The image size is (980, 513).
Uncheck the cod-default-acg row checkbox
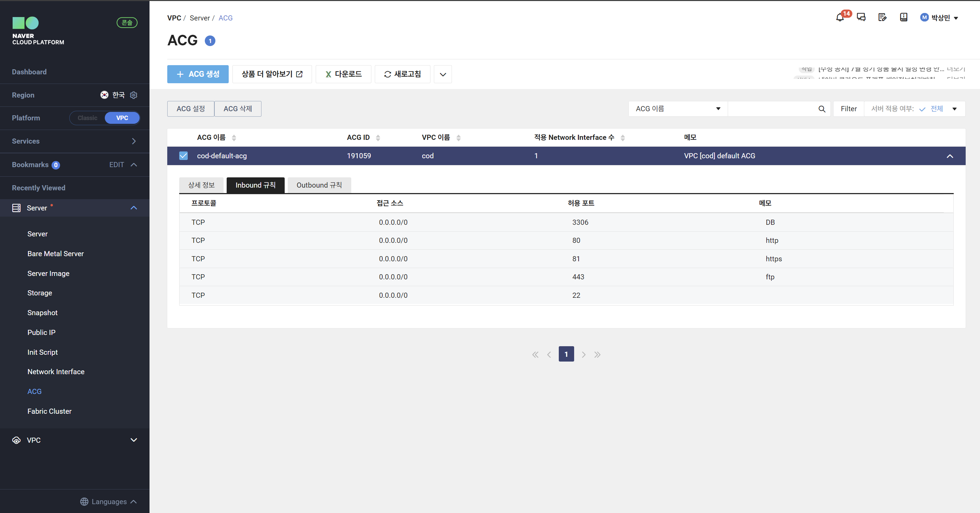[x=183, y=156]
